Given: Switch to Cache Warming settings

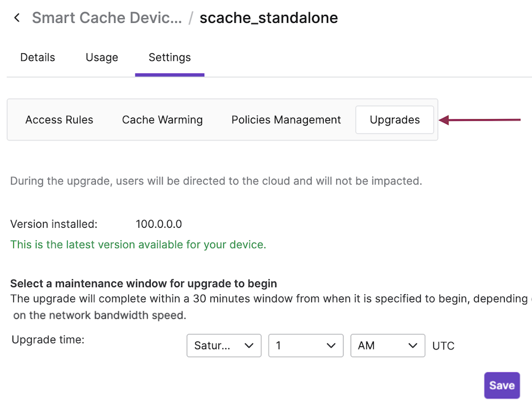Looking at the screenshot, I should pyautogui.click(x=162, y=120).
